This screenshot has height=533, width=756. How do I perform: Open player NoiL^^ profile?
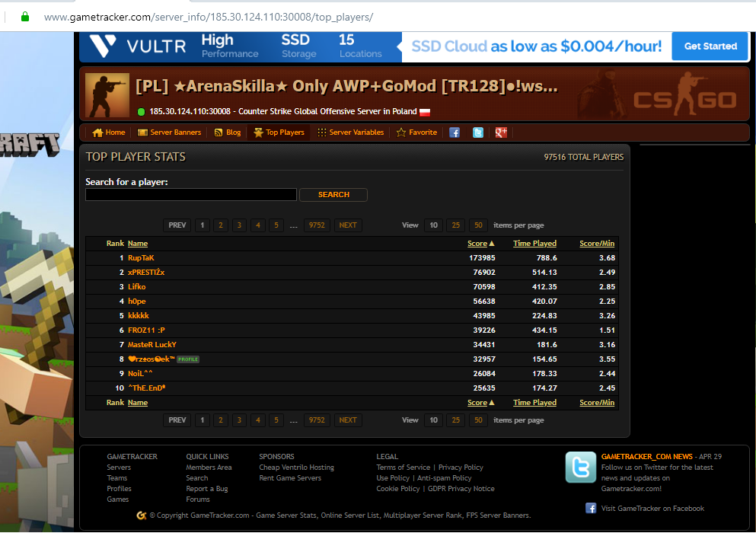point(140,374)
